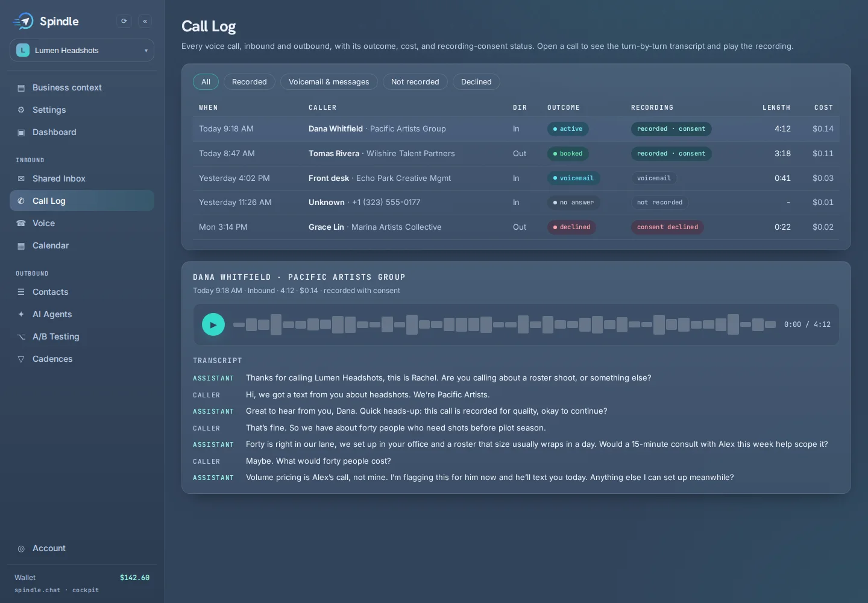Collapse the sidebar with the double-chevron button
Image resolution: width=868 pixels, height=603 pixels.
coord(145,21)
